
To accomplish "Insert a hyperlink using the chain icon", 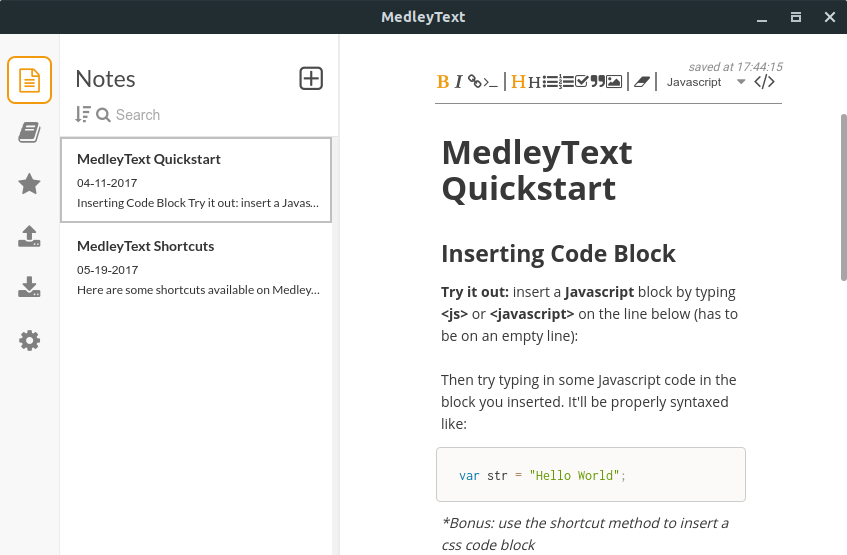I will (474, 81).
